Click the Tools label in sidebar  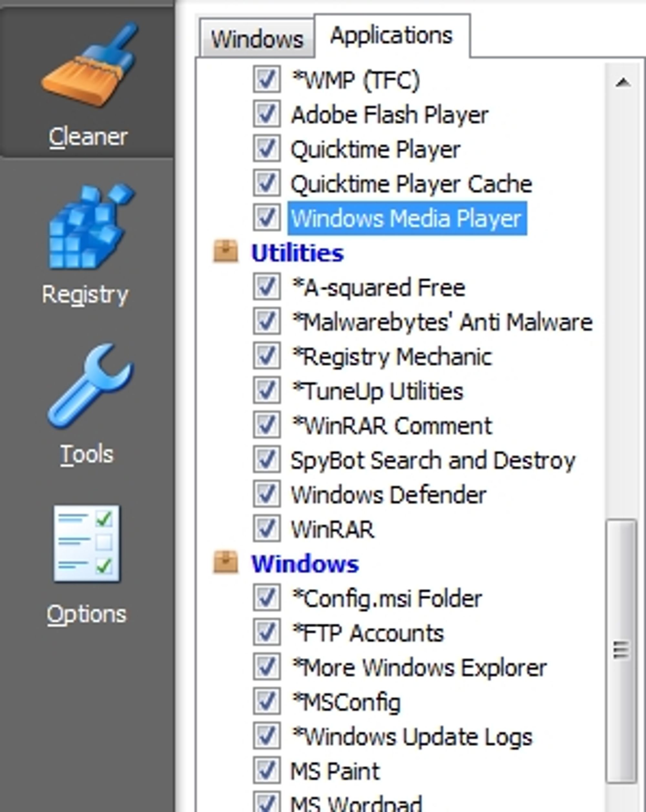pos(87,455)
